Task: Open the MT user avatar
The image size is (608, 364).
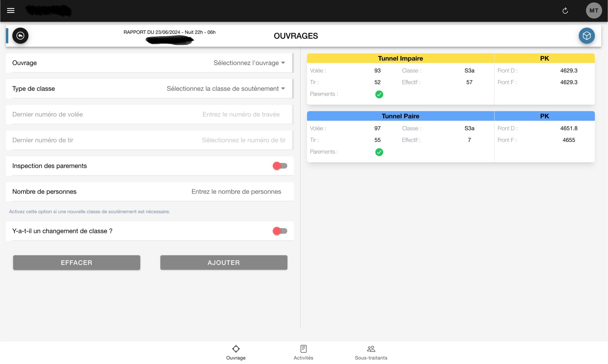Action: click(x=593, y=11)
